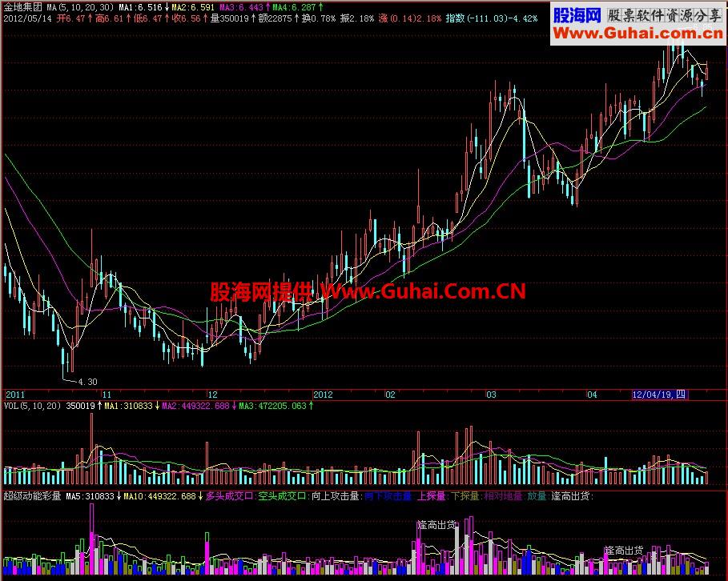
Task: Click the 放量 legend label
Action: click(x=537, y=496)
